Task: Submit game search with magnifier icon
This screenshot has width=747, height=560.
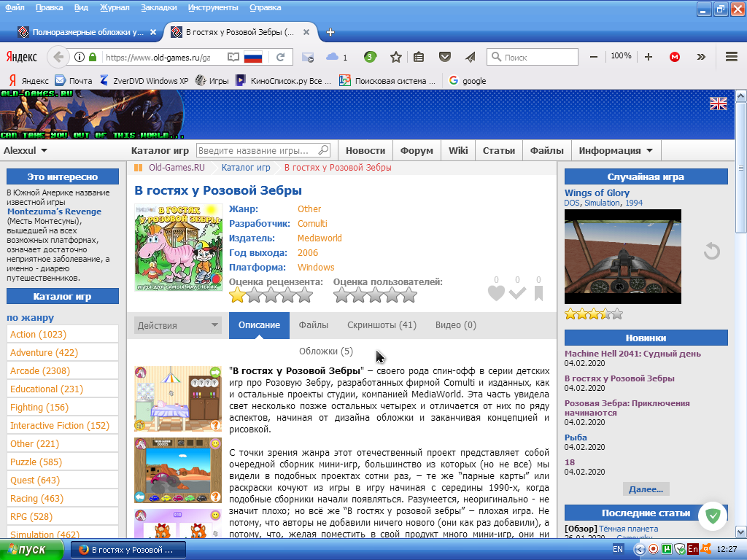Action: pos(323,150)
